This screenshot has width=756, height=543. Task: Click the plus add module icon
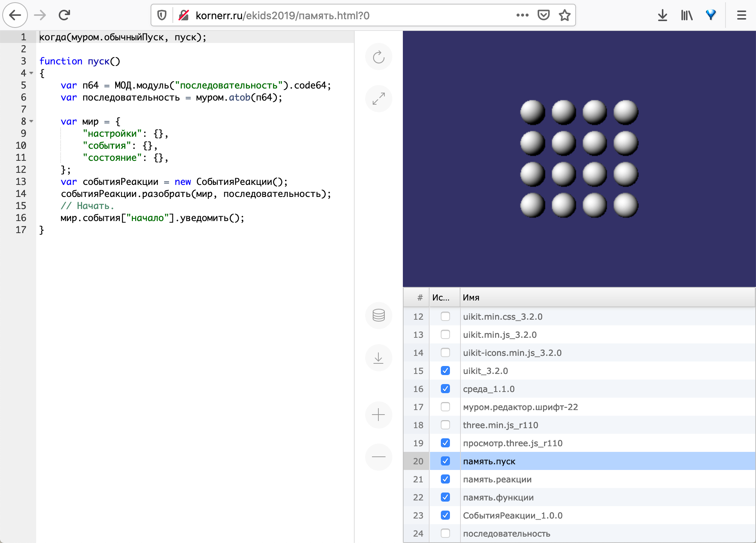[x=378, y=415]
